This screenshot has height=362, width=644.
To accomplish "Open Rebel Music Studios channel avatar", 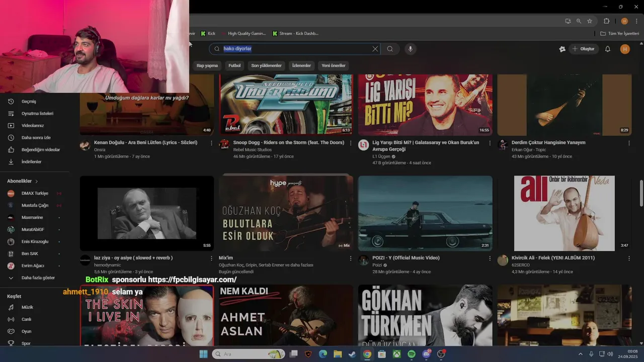I will click(224, 145).
